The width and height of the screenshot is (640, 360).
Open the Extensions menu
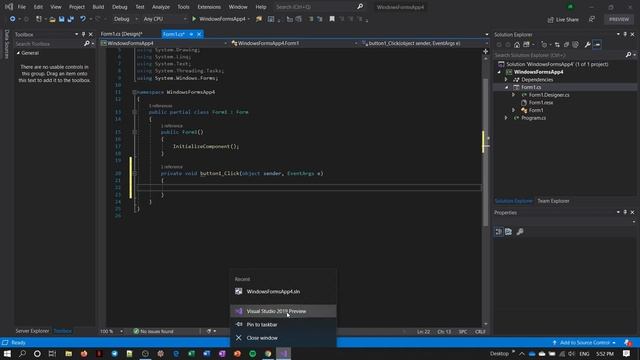coord(209,7)
